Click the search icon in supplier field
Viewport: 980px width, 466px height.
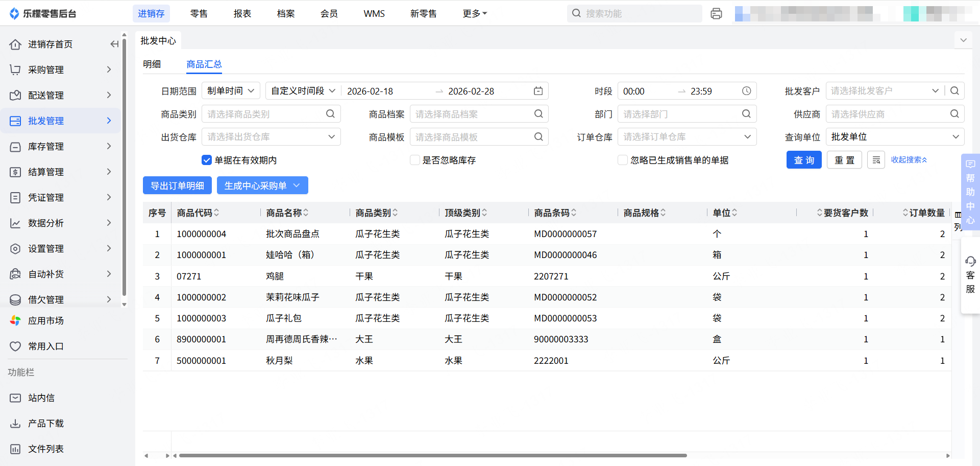pyautogui.click(x=954, y=114)
